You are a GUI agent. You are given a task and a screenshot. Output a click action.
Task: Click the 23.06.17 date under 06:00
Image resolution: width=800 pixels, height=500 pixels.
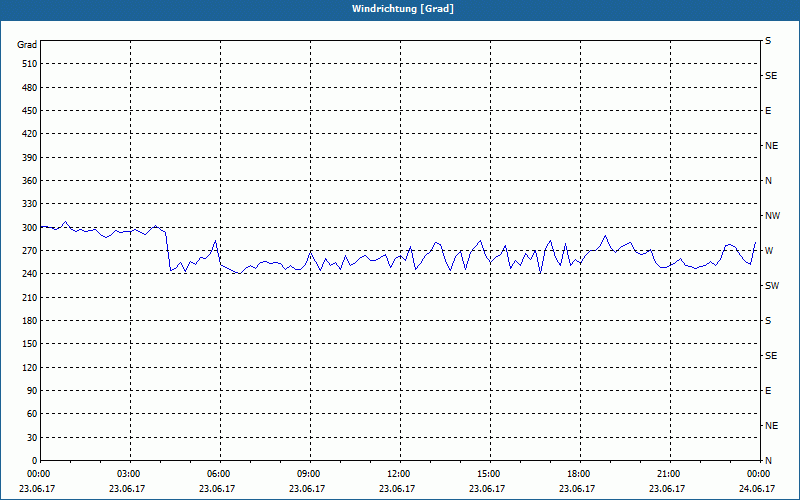click(x=217, y=489)
